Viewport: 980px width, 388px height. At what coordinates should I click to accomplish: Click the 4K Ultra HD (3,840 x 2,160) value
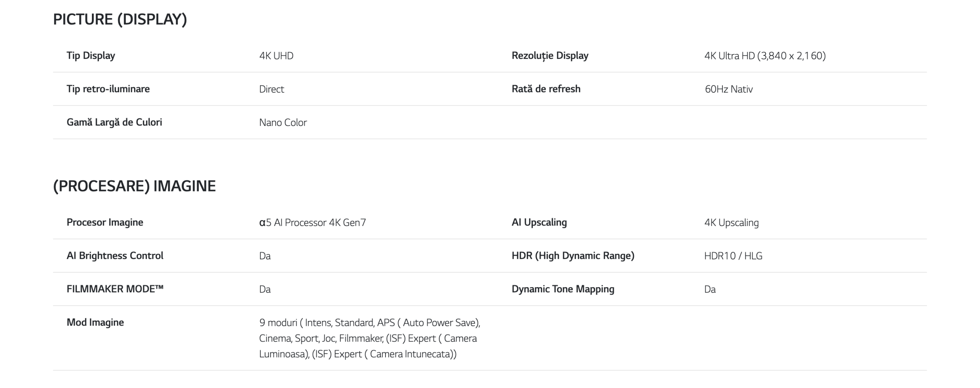pyautogui.click(x=765, y=56)
